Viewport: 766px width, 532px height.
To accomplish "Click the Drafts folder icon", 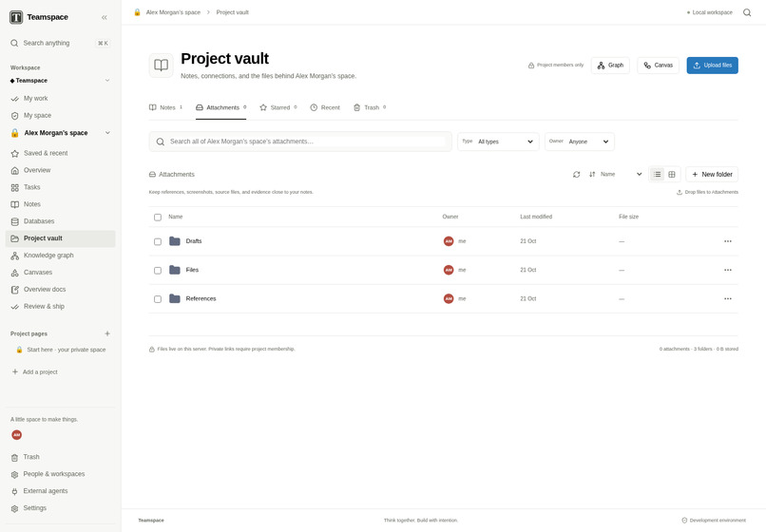I will click(175, 241).
